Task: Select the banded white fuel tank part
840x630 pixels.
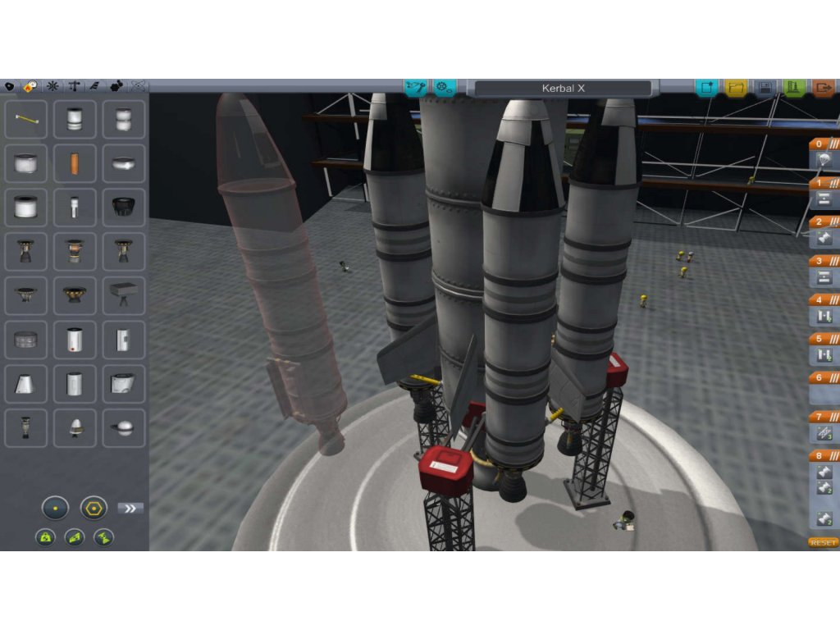Action: (75, 119)
